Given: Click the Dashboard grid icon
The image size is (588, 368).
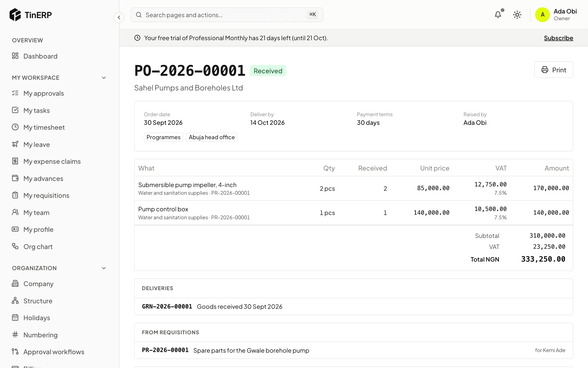Looking at the screenshot, I should 15,56.
